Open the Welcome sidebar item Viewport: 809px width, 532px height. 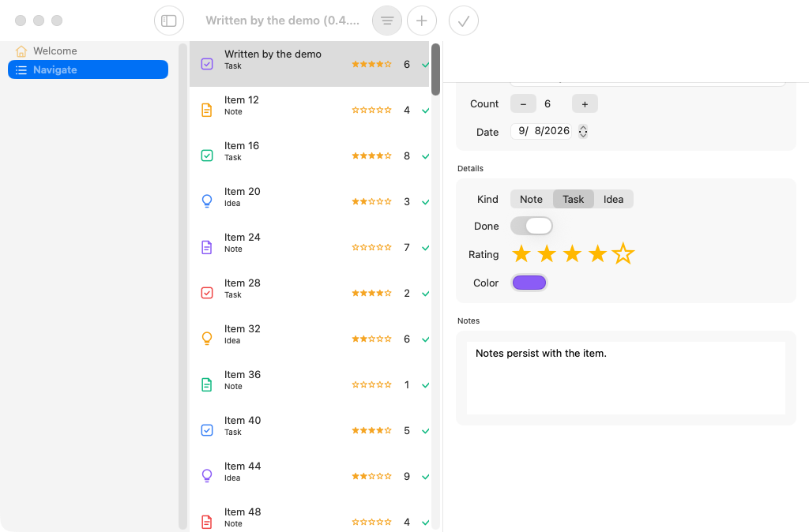(x=88, y=51)
